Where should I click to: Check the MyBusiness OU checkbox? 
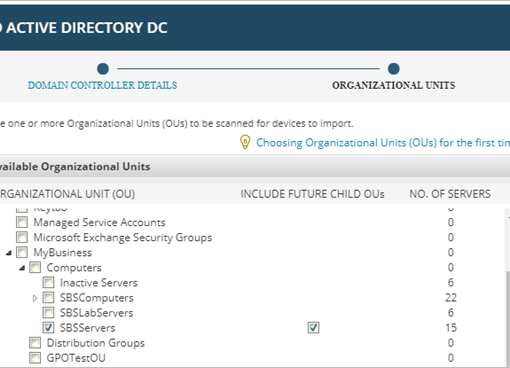tap(22, 252)
